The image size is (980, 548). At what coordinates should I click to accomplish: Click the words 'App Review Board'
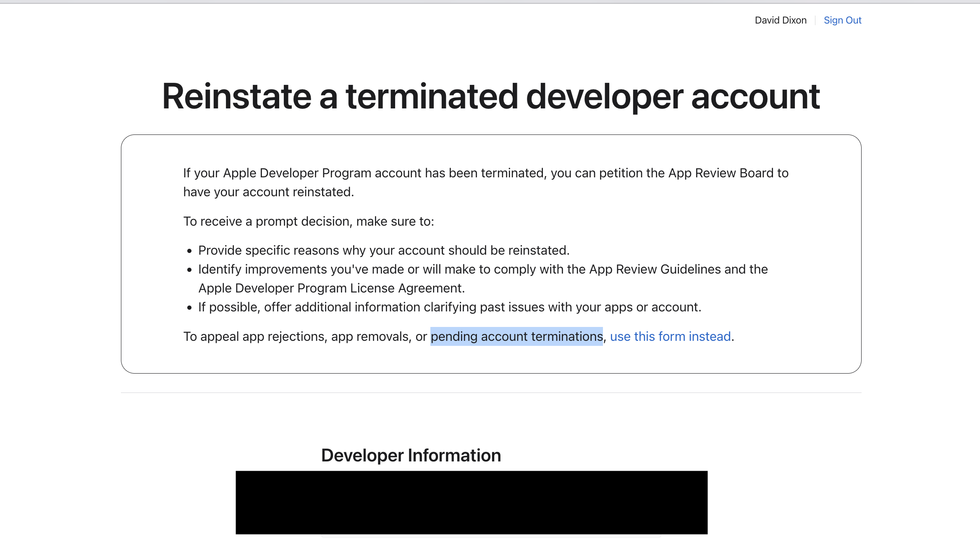pyautogui.click(x=721, y=173)
